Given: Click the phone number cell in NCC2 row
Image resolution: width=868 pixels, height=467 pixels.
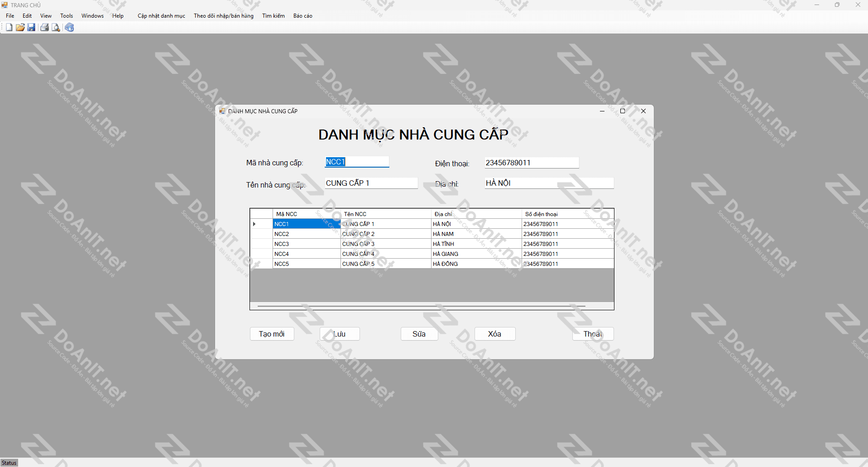Looking at the screenshot, I should pos(568,234).
